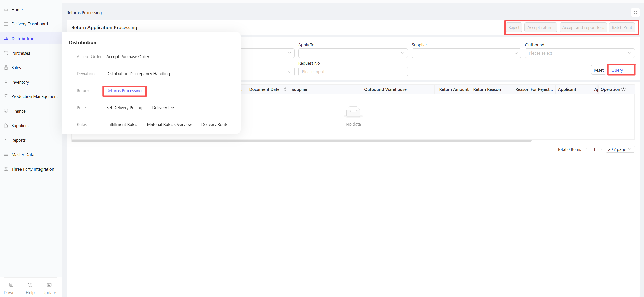Open Distribution Discrepancy Handling menu item
644x297 pixels.
coord(138,74)
